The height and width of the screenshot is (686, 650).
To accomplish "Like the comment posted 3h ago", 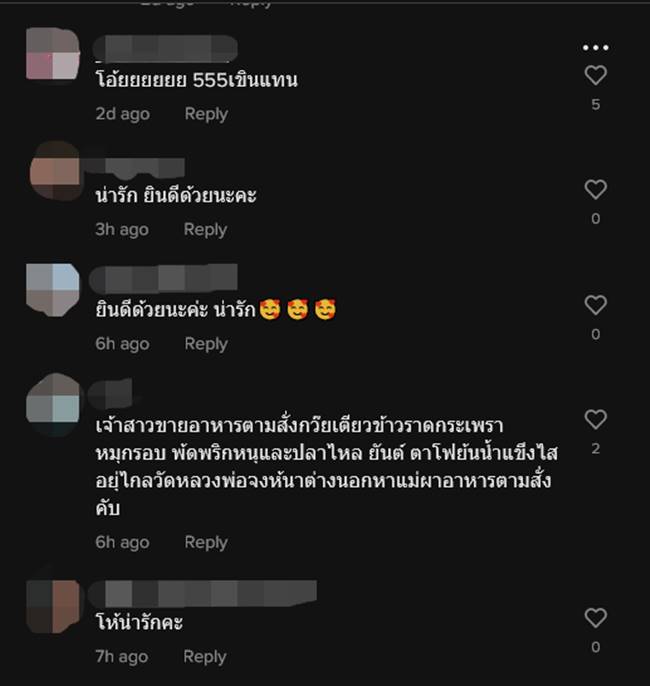I will pyautogui.click(x=595, y=189).
